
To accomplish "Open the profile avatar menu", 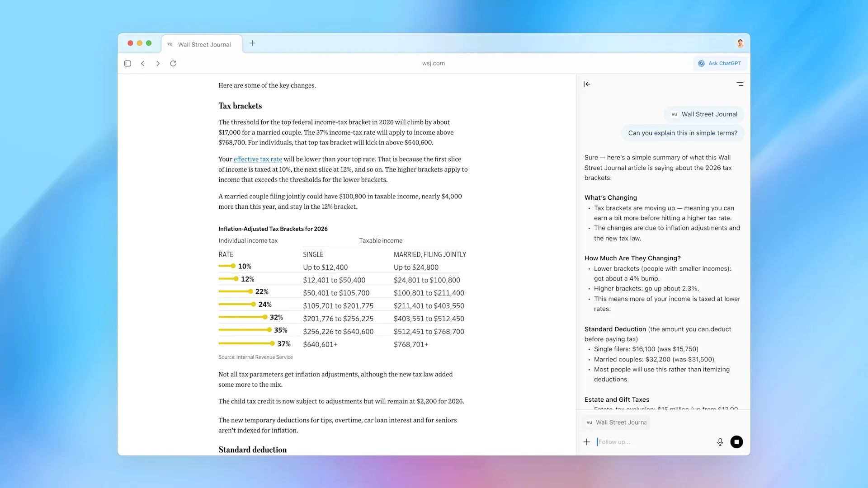I will pyautogui.click(x=740, y=43).
